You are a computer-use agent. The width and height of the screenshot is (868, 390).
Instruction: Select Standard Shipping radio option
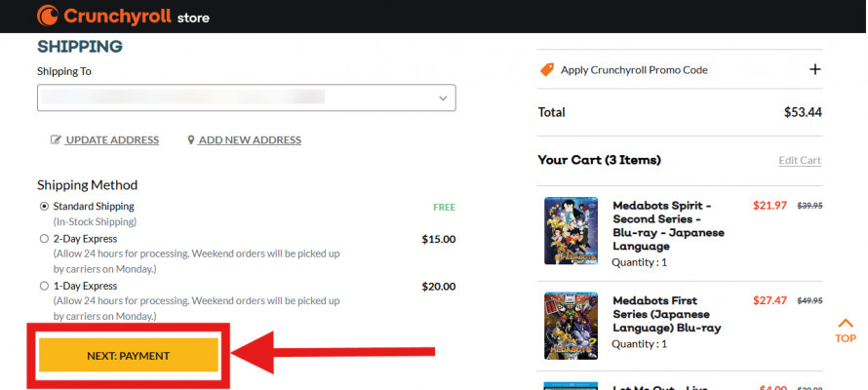click(x=44, y=207)
